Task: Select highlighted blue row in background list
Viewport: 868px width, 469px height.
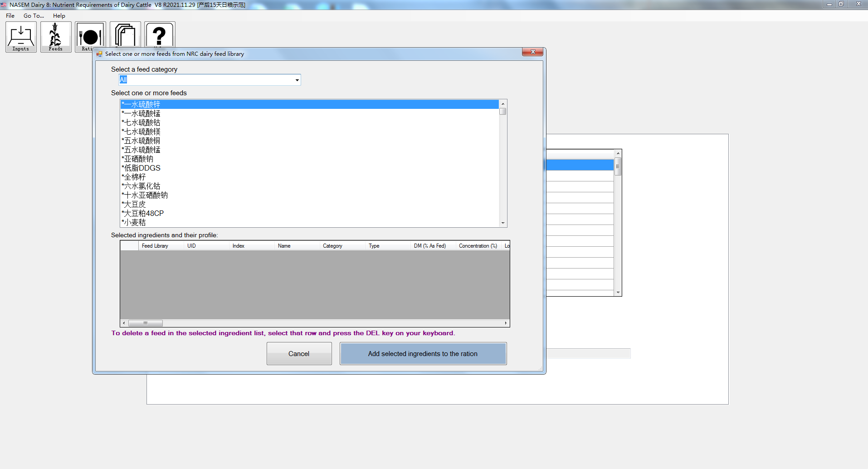Action: 580,165
